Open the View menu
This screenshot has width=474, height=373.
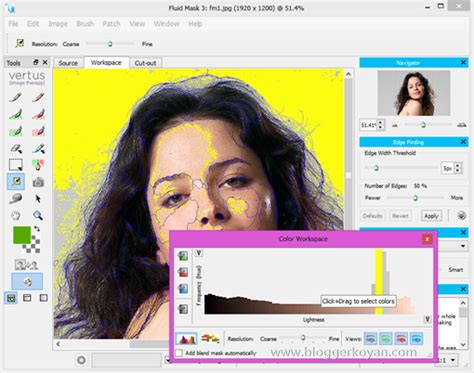point(137,24)
